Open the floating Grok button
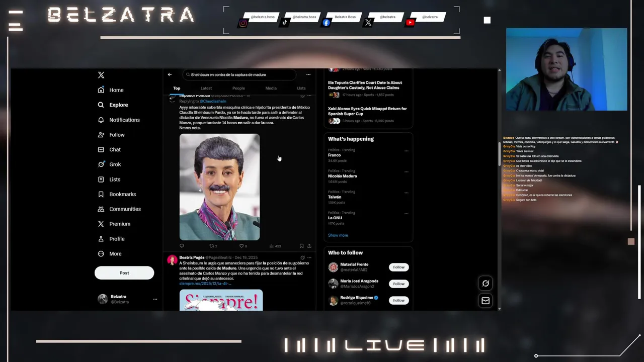Image resolution: width=644 pixels, height=362 pixels. [x=486, y=283]
